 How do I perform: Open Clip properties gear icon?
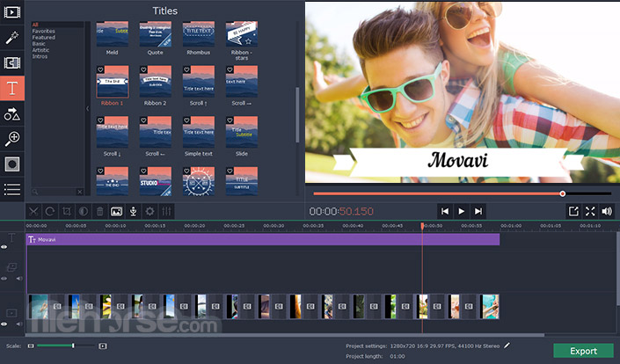(x=150, y=211)
